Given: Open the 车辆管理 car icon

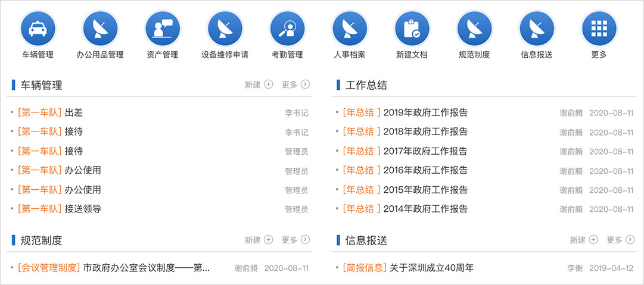Looking at the screenshot, I should pos(38,29).
